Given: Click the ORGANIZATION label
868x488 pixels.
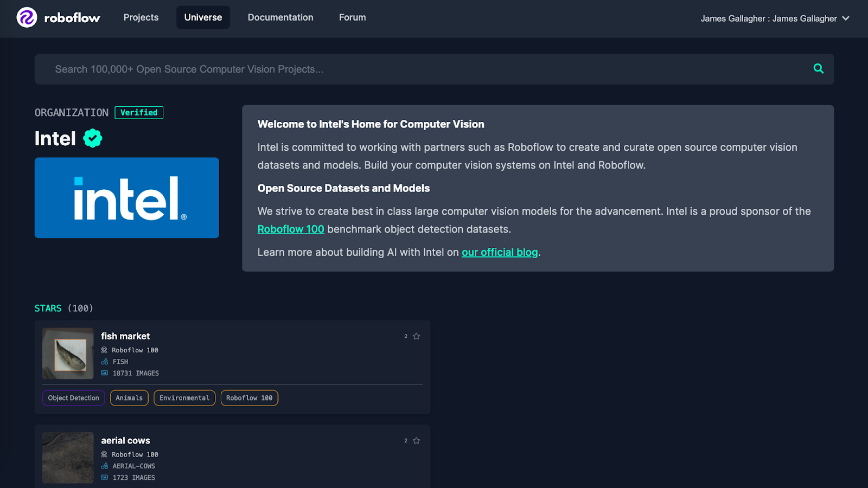Looking at the screenshot, I should tap(72, 113).
